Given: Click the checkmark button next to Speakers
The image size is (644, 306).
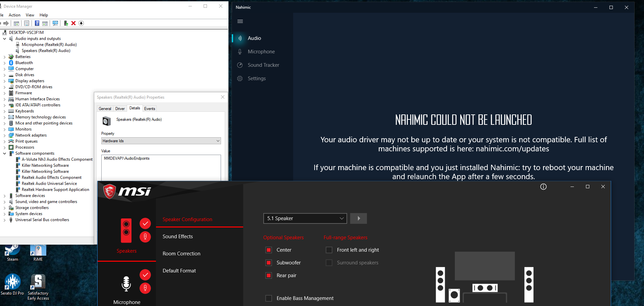Looking at the screenshot, I should [145, 223].
